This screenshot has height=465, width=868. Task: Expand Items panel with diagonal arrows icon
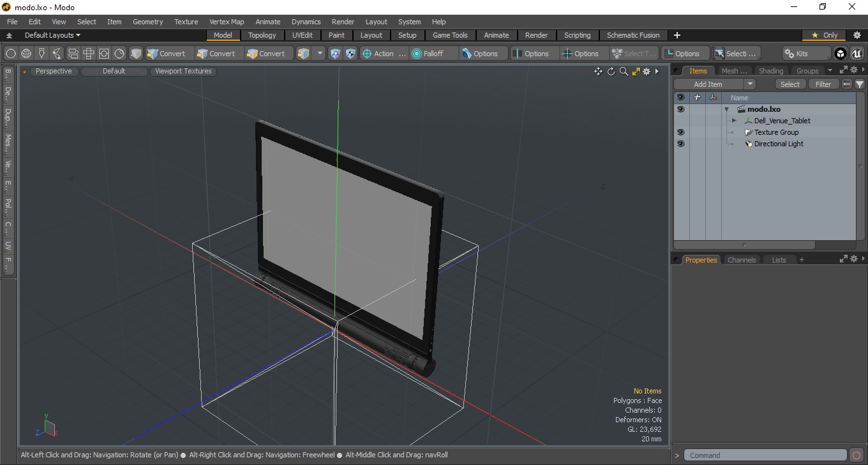tap(843, 70)
